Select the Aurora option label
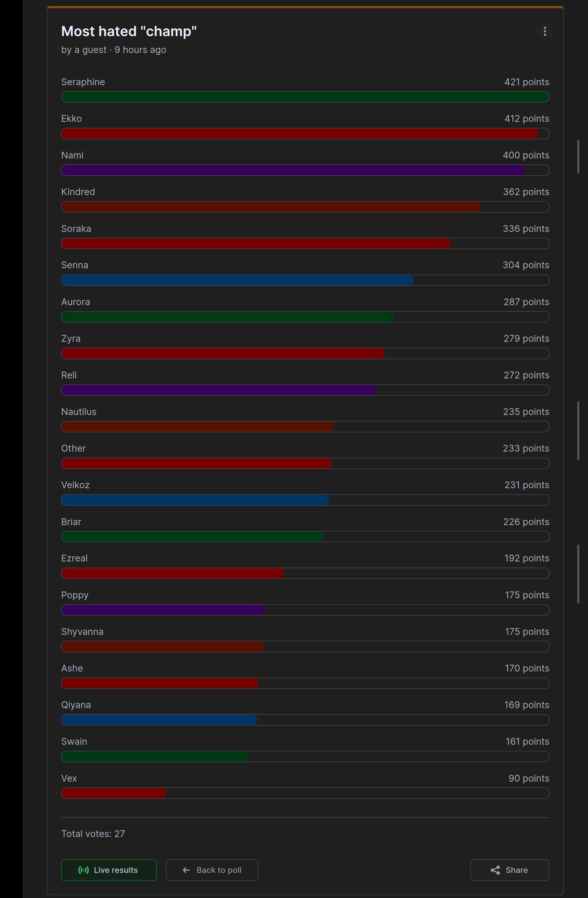588x898 pixels. click(x=75, y=302)
